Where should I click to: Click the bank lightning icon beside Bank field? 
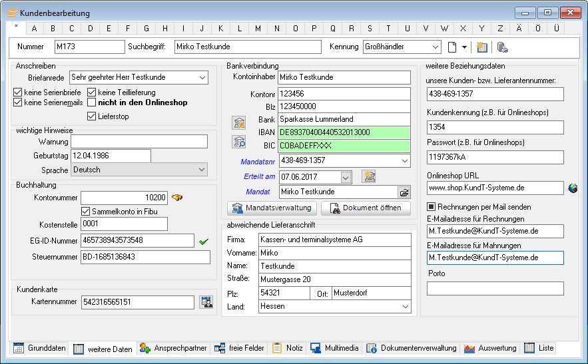pyautogui.click(x=238, y=123)
